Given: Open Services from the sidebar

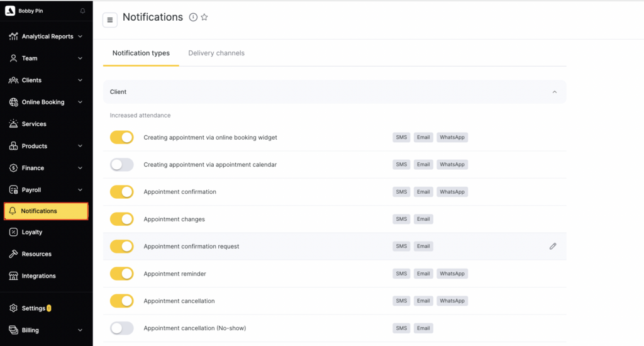Looking at the screenshot, I should coord(34,124).
